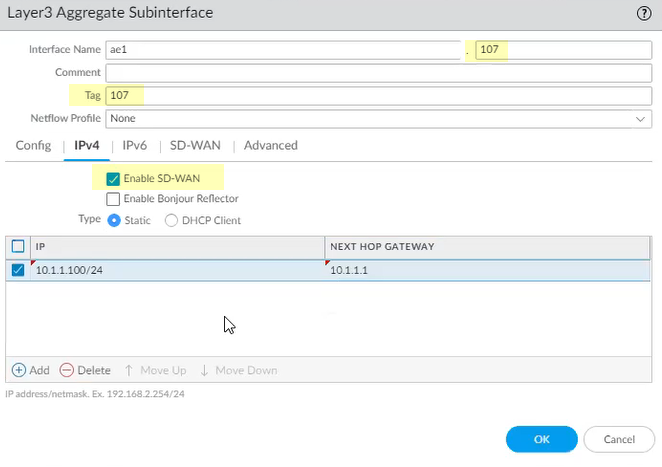Open the IPv6 tab
Viewport: 662px width, 467px height.
(134, 145)
